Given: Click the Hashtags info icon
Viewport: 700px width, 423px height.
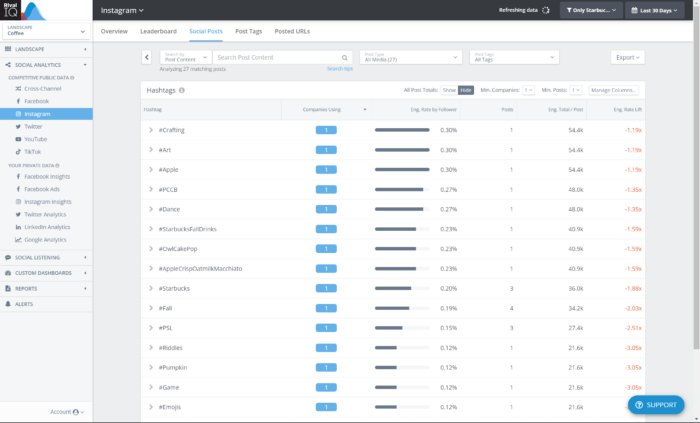Looking at the screenshot, I should coord(181,90).
